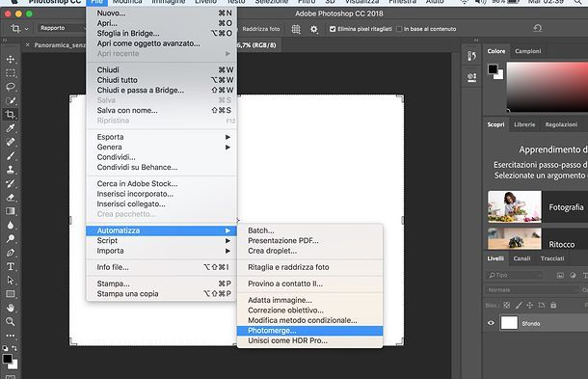Switch to the Campioni tab
Image resolution: width=588 pixels, height=379 pixels.
pos(527,51)
